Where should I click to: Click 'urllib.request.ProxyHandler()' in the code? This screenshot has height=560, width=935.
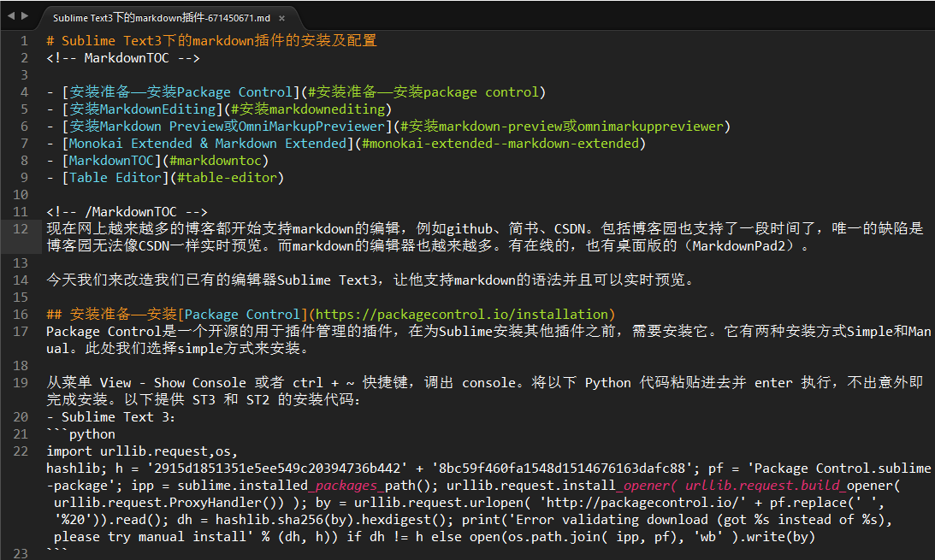pos(165,502)
